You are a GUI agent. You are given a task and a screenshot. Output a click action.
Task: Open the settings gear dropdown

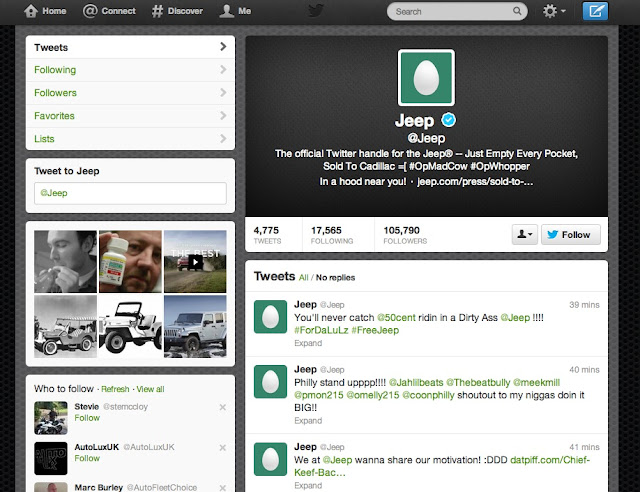coord(553,12)
